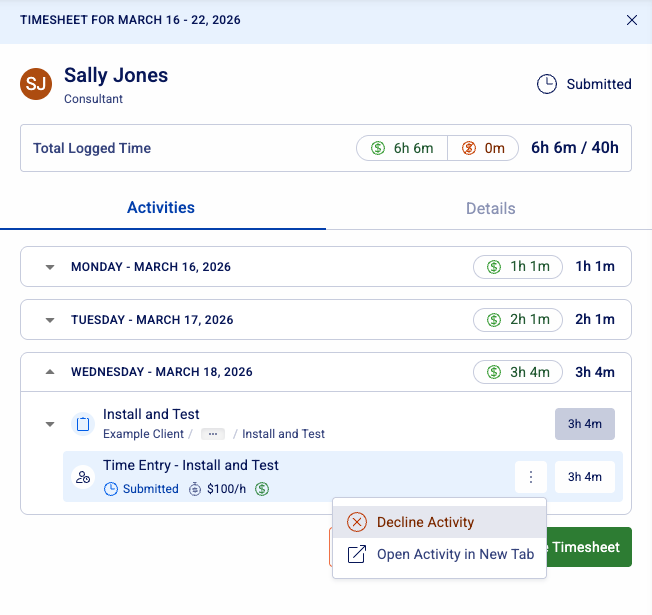Open the three-dot menu on the time entry
Image resolution: width=652 pixels, height=615 pixels.
(531, 477)
